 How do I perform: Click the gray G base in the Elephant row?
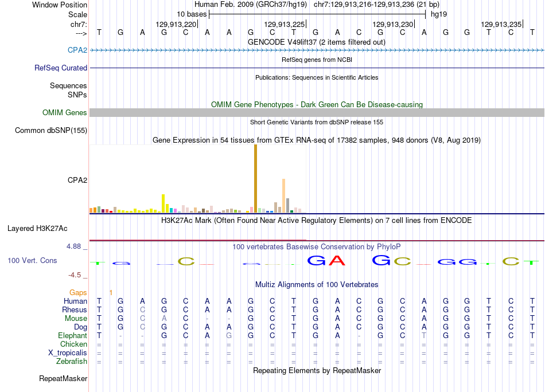[x=229, y=336]
